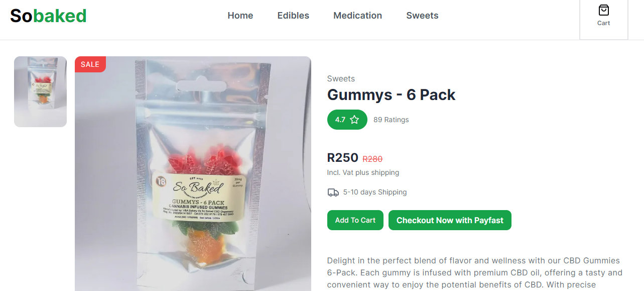
Task: Click the crossed-out R280 original price
Action: click(372, 159)
